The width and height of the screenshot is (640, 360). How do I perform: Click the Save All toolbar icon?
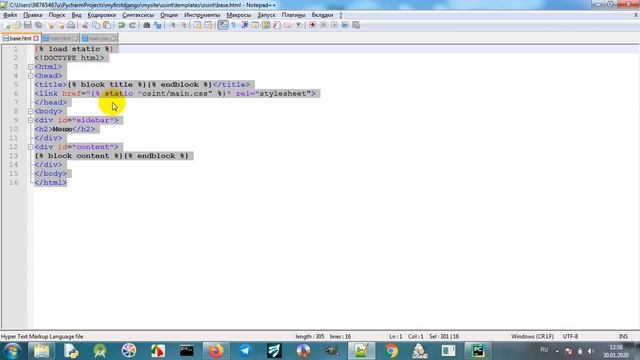click(38, 25)
